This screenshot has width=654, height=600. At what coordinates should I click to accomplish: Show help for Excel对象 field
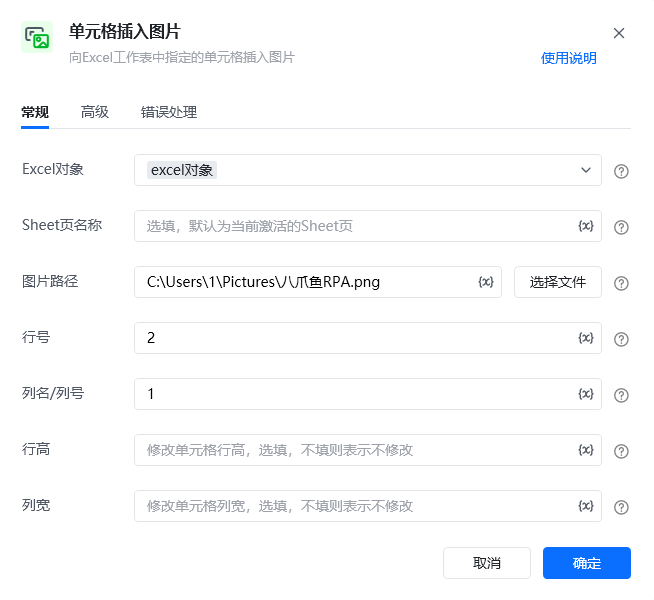tap(621, 171)
